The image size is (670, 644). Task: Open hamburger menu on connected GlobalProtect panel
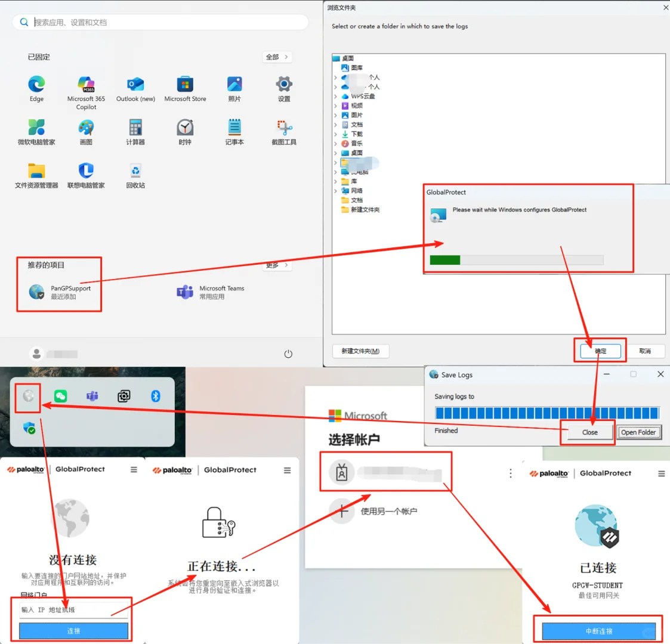coord(662,473)
